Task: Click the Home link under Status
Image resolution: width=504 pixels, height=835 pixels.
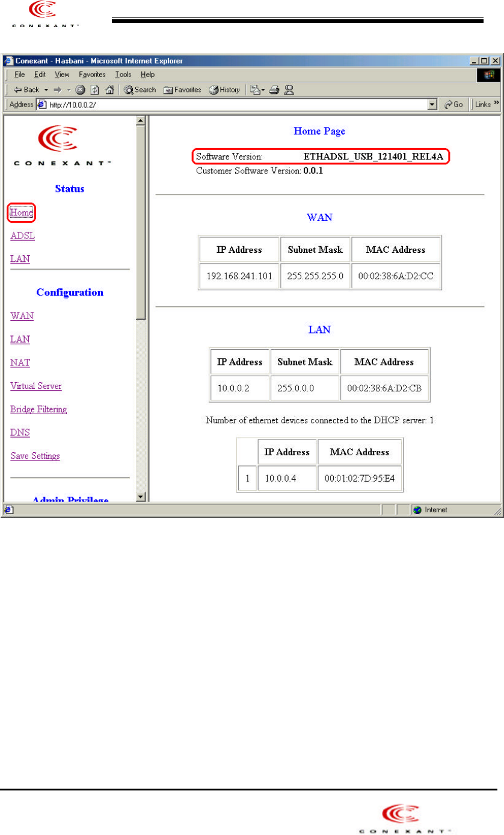Action: click(x=21, y=213)
